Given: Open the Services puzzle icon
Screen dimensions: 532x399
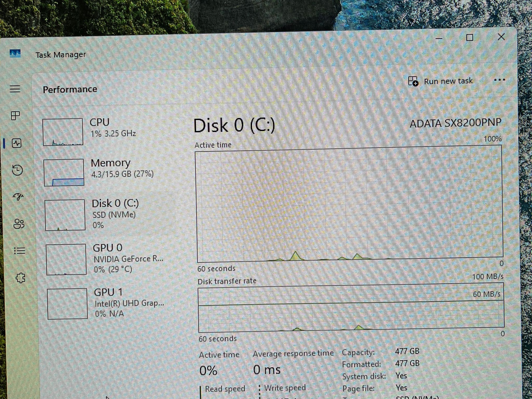Looking at the screenshot, I should [x=21, y=278].
